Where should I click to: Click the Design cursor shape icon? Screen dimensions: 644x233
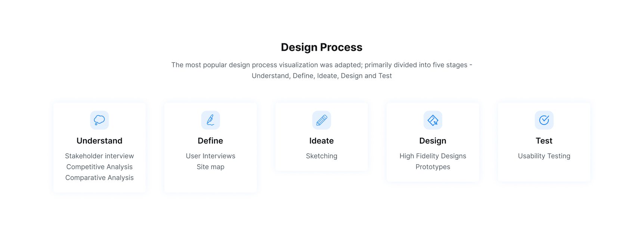pyautogui.click(x=433, y=120)
